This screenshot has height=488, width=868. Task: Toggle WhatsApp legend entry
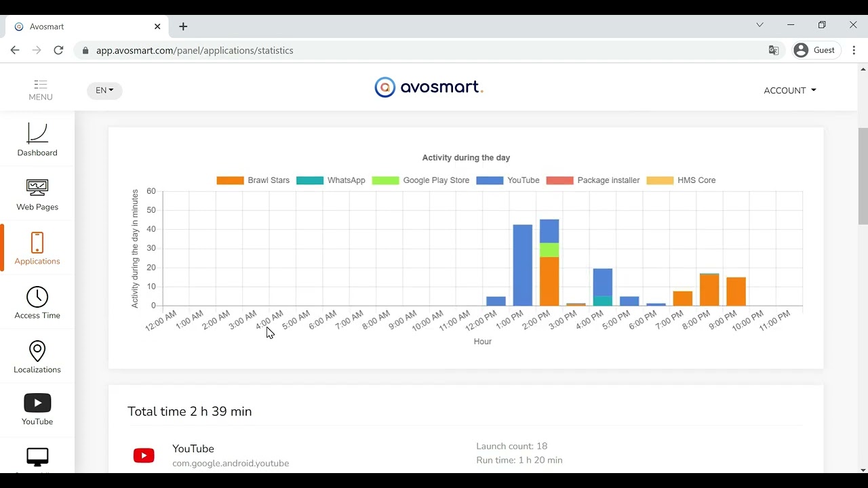click(x=331, y=180)
